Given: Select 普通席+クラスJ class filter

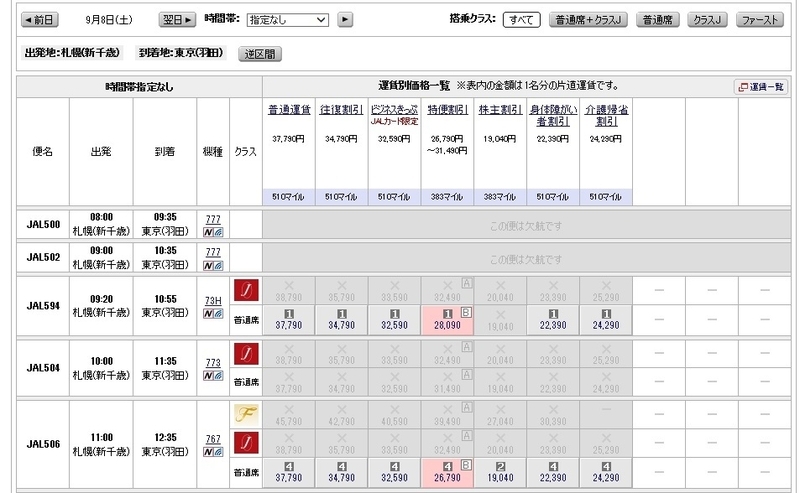Looking at the screenshot, I should 588,20.
